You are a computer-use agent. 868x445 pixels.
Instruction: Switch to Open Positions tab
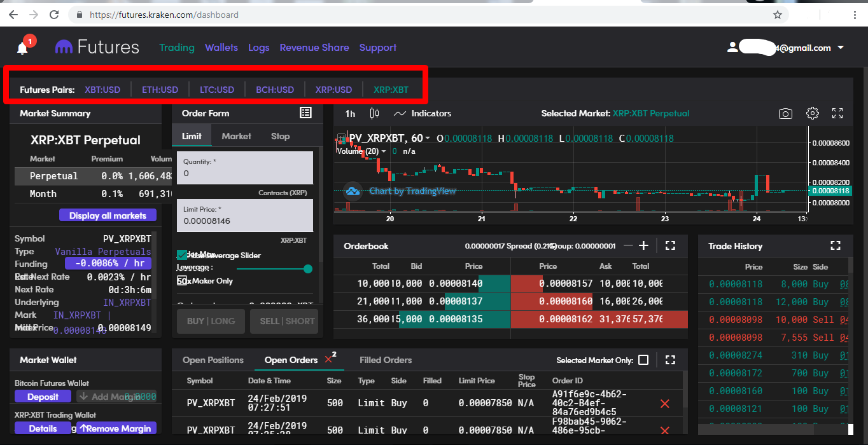click(x=213, y=360)
